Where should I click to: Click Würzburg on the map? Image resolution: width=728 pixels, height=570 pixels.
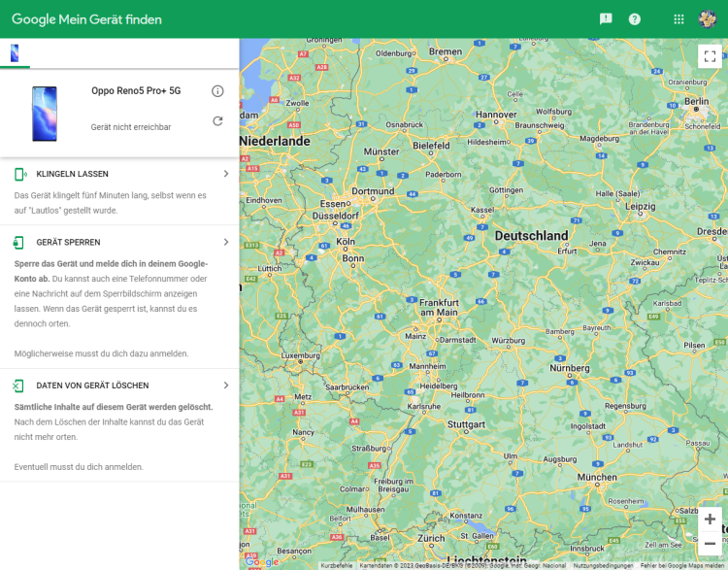(509, 341)
